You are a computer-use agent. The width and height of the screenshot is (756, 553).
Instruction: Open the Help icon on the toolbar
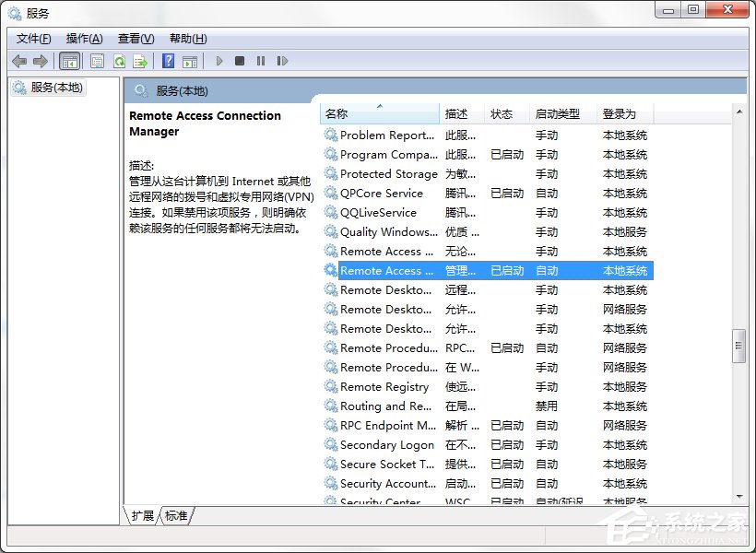click(x=167, y=61)
